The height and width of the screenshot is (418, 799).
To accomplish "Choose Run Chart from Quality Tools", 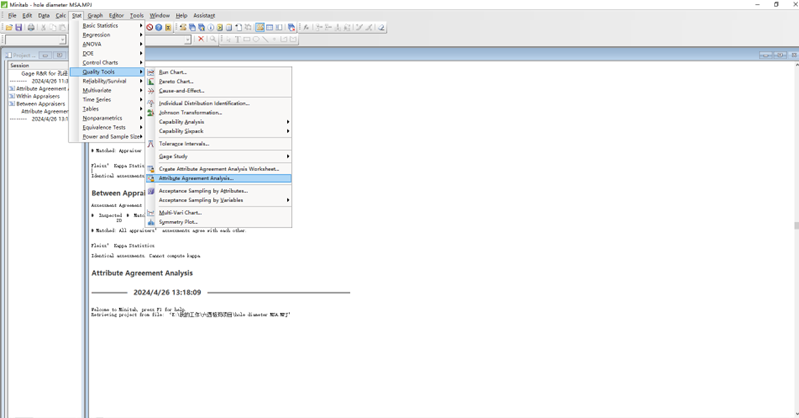I will (219, 72).
